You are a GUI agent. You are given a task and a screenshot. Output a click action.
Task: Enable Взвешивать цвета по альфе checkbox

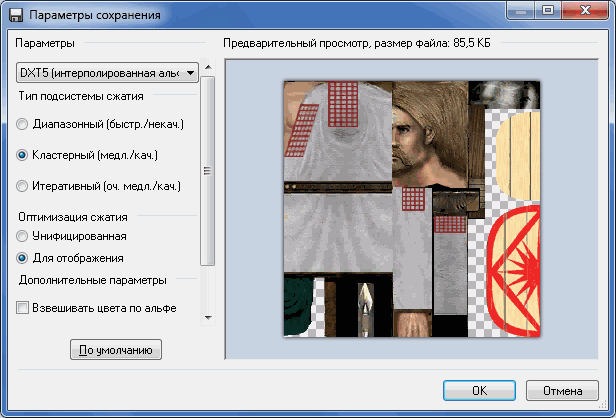coord(96,308)
